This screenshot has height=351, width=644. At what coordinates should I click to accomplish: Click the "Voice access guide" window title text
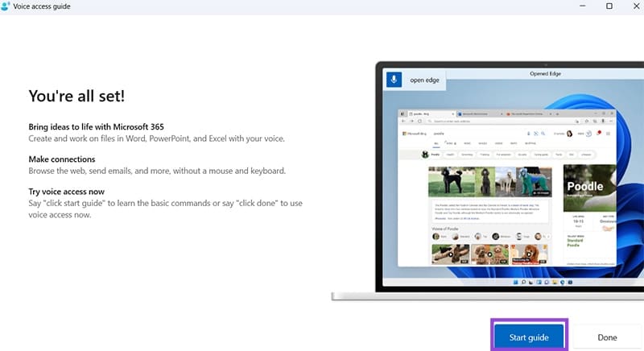coord(42,6)
